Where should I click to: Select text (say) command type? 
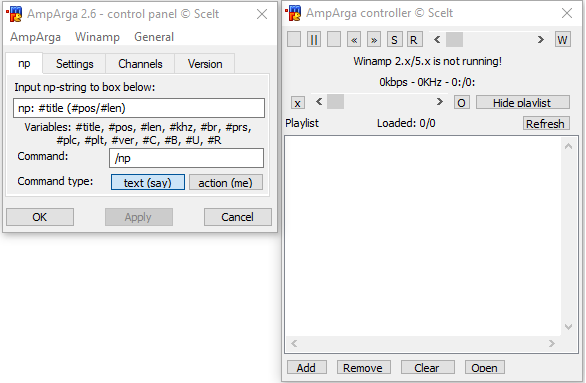[148, 182]
